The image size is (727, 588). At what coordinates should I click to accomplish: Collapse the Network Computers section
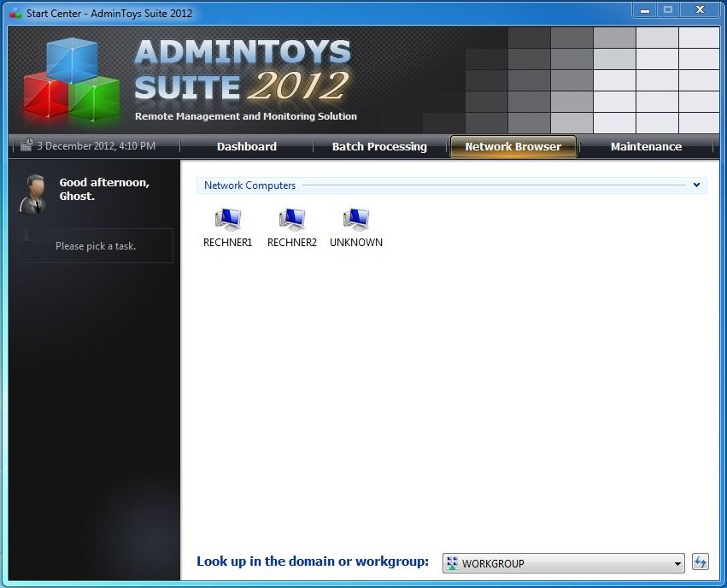click(x=696, y=185)
